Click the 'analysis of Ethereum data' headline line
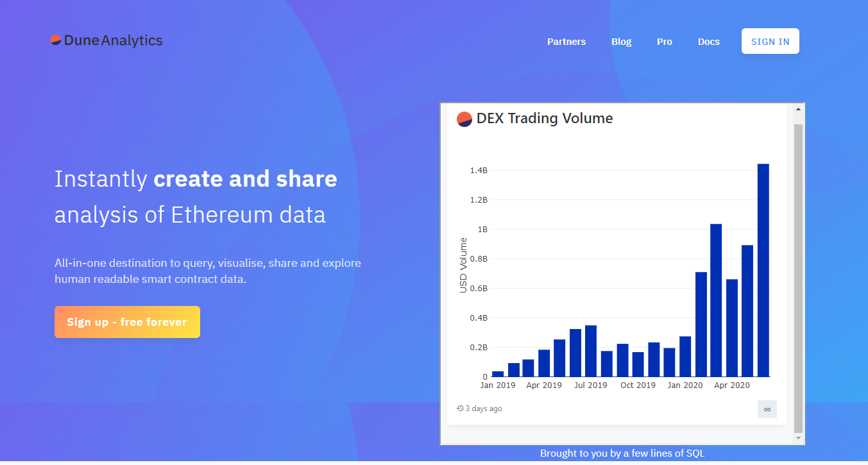Image resolution: width=868 pixels, height=465 pixels. (190, 215)
